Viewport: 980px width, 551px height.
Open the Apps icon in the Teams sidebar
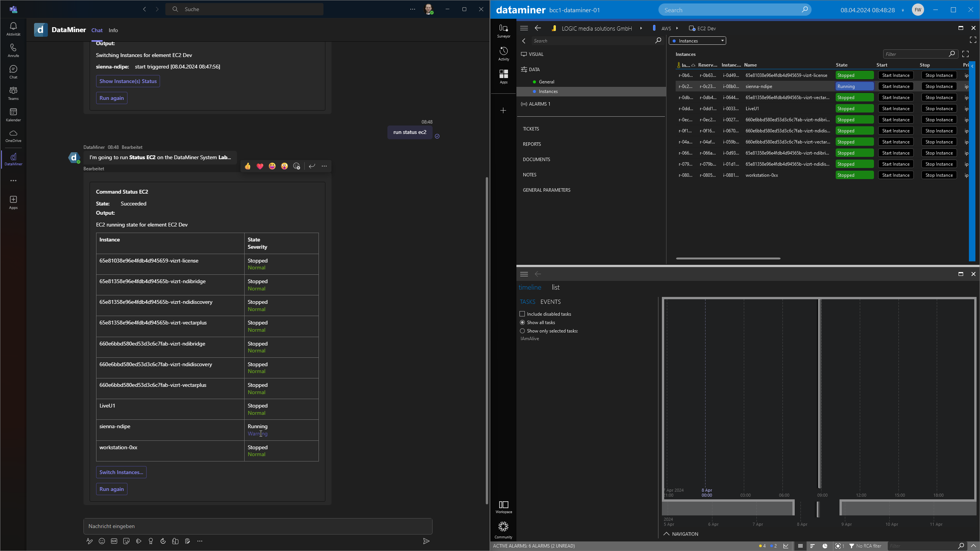coord(13,202)
